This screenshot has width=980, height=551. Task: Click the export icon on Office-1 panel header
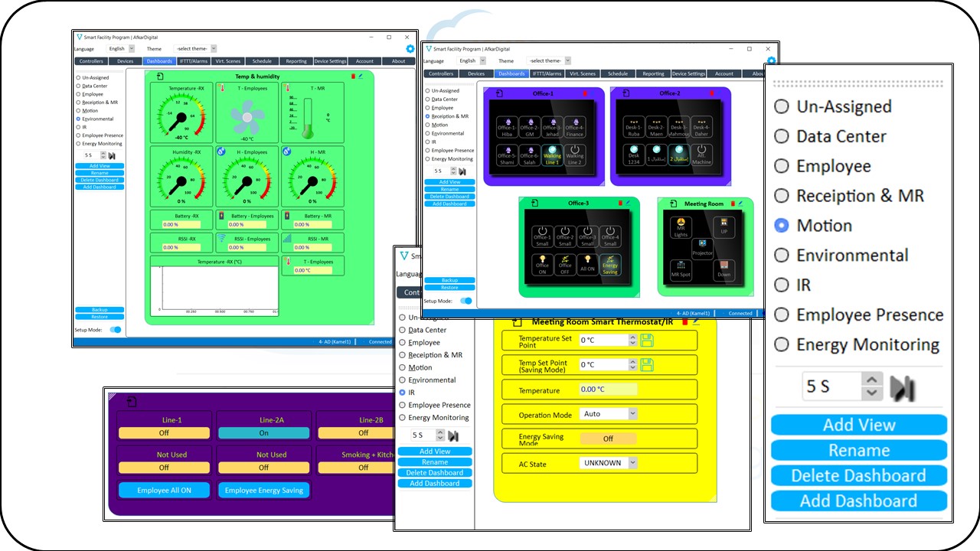click(498, 93)
